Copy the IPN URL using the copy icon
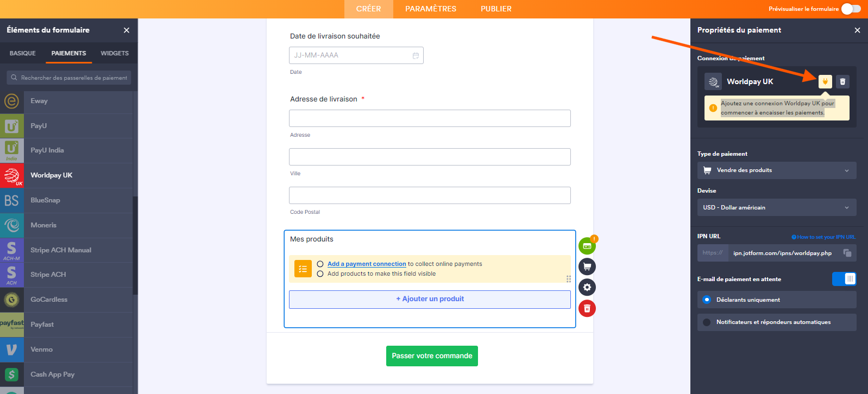868x394 pixels. point(848,253)
